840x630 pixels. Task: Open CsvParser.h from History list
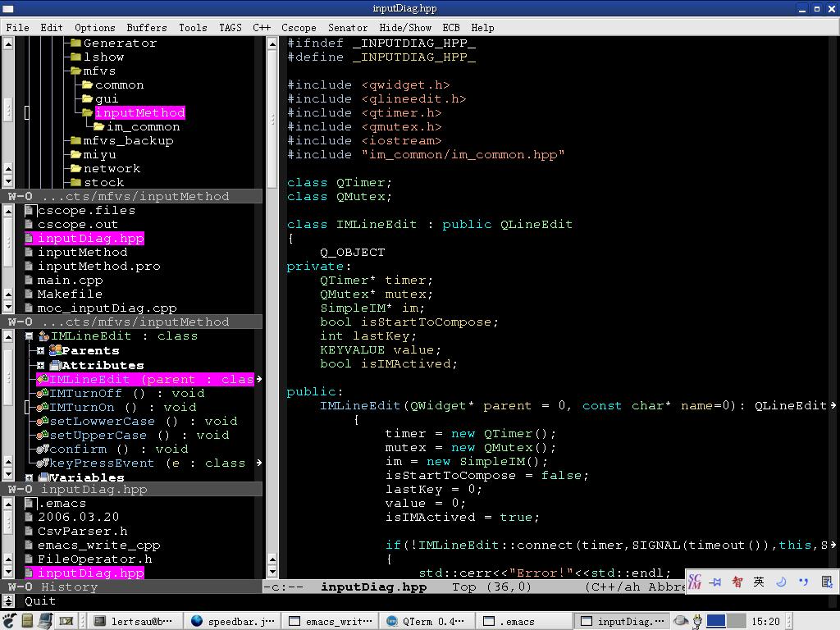coord(83,531)
